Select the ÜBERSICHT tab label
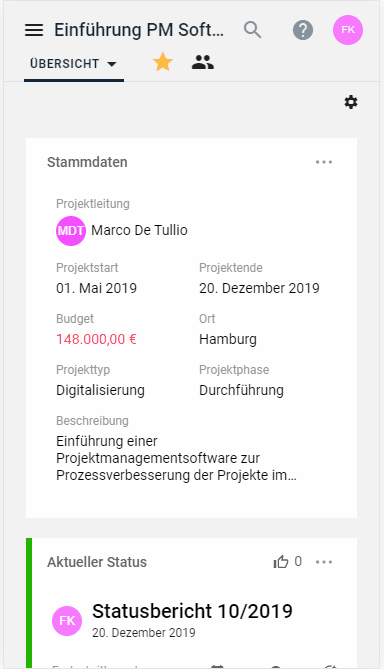 pyautogui.click(x=64, y=64)
